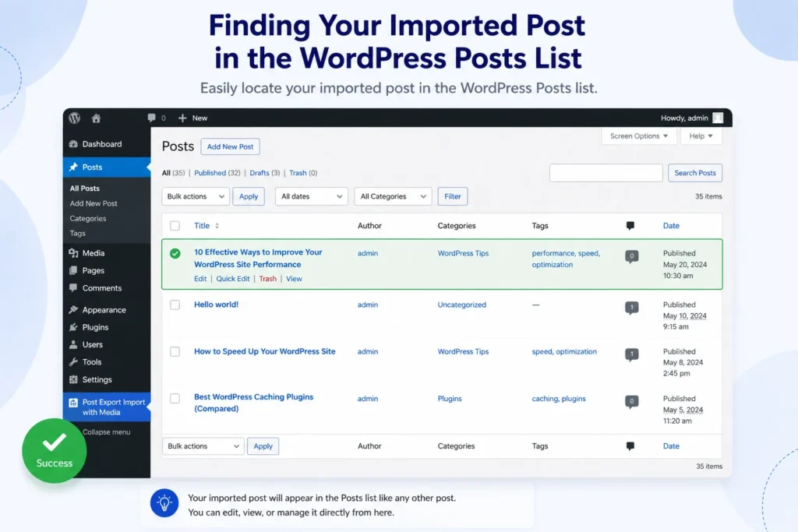Click the WordPress logo in admin bar

pyautogui.click(x=75, y=118)
